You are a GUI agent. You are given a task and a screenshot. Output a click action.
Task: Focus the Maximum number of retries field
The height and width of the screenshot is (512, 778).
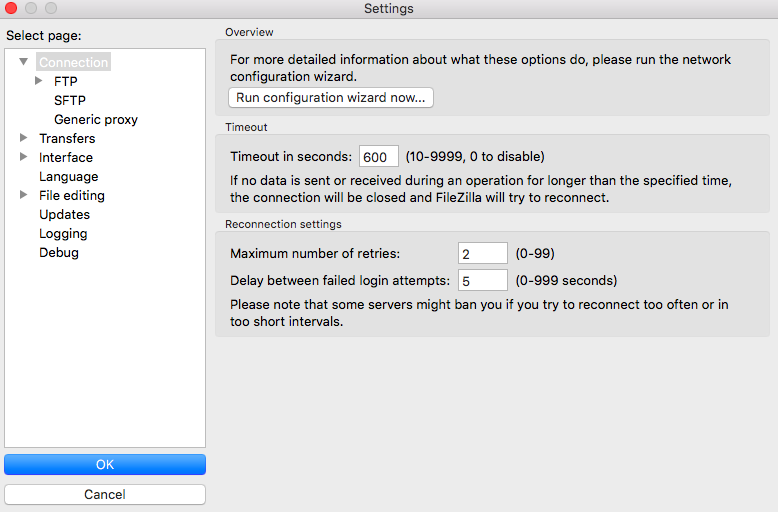coord(483,254)
